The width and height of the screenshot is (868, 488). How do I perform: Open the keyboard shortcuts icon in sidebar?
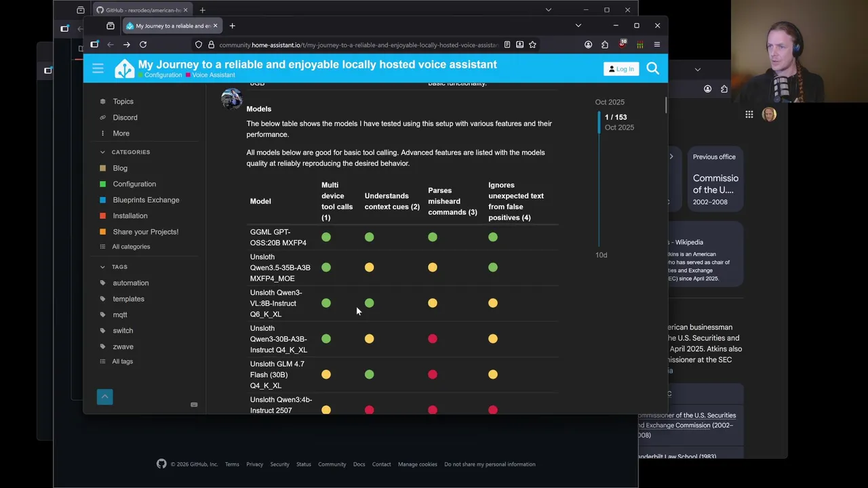point(194,405)
